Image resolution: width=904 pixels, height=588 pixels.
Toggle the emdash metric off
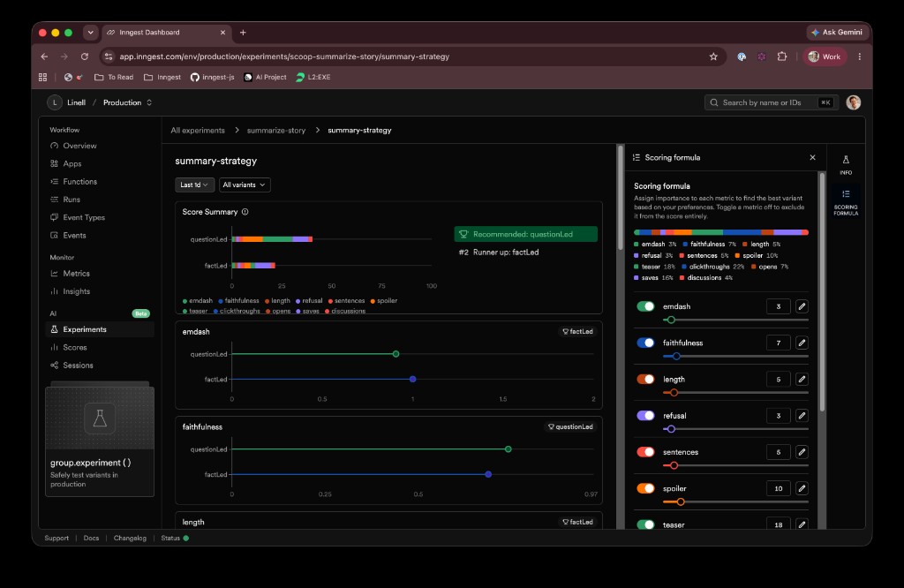[645, 306]
